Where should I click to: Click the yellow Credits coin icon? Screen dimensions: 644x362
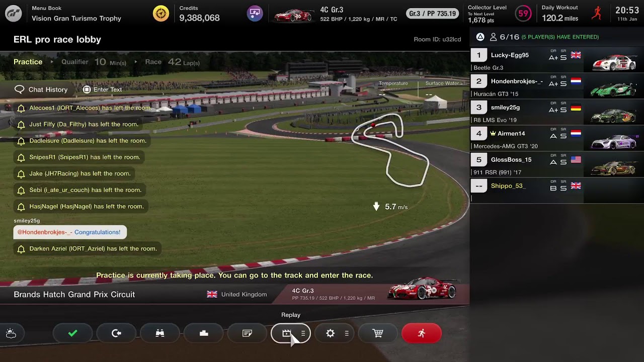tap(161, 14)
